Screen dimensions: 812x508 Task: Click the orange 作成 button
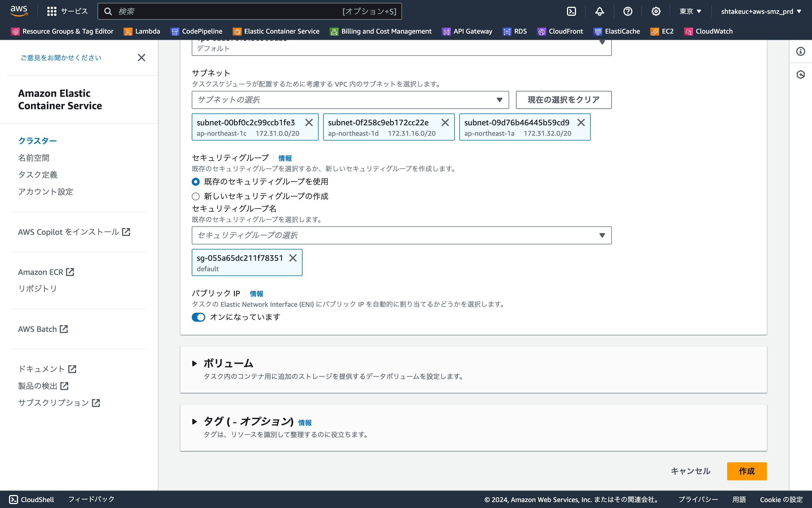(747, 471)
